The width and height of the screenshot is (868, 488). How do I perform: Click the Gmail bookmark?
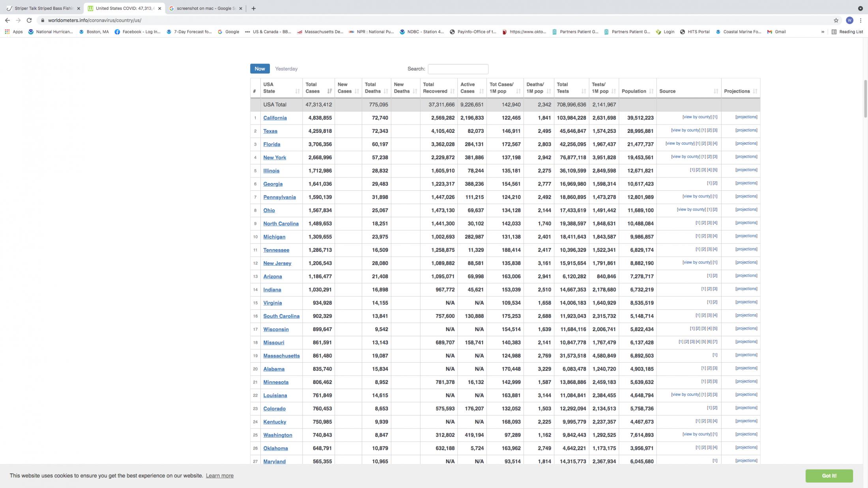tap(776, 32)
